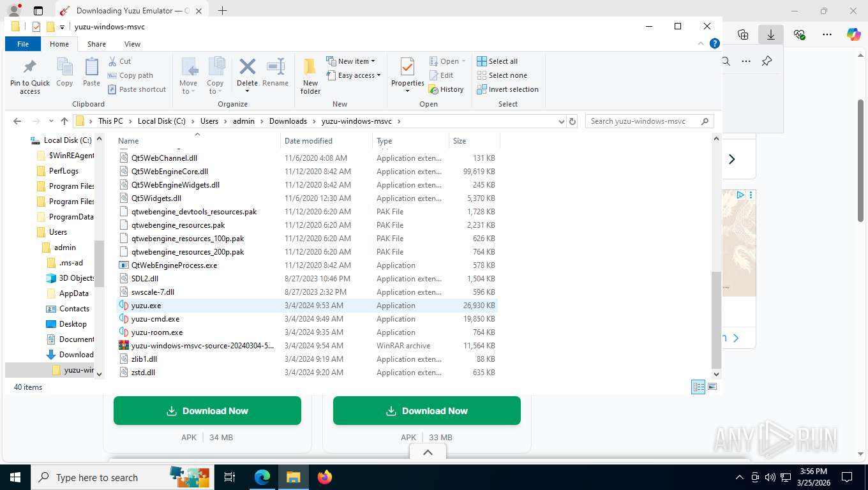Expand the New item dropdown
The image size is (868, 490).
click(350, 61)
